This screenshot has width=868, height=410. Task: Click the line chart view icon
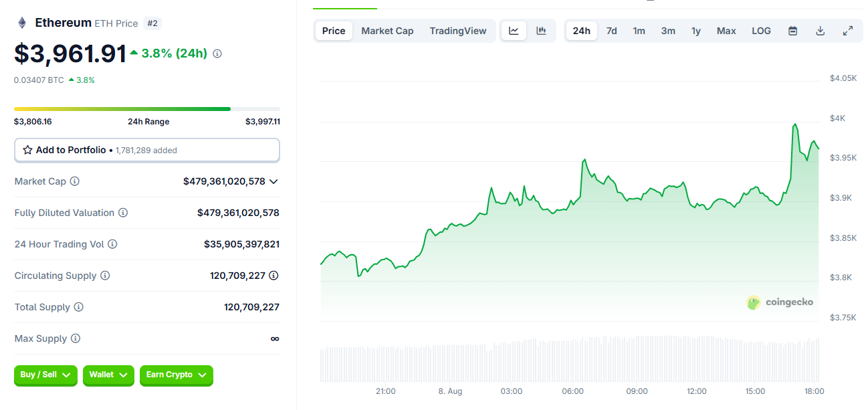(514, 31)
